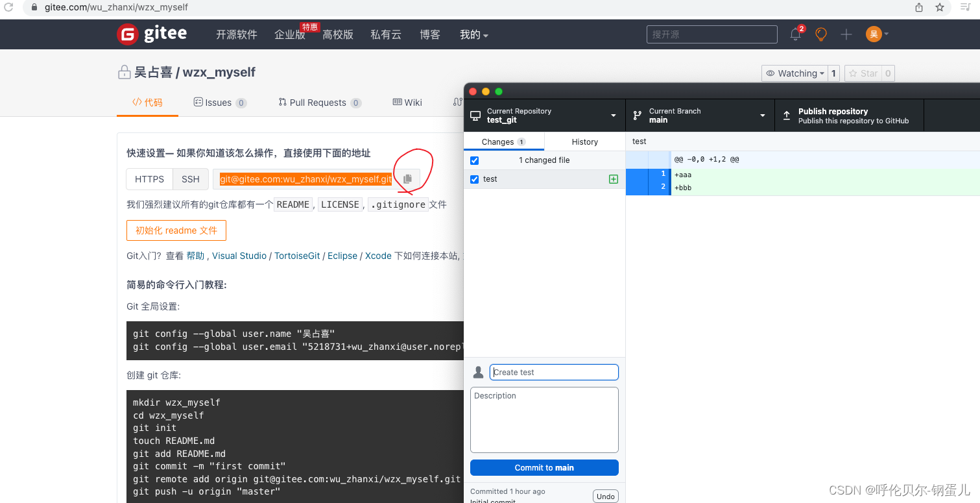Toggle the '1 changed file' select-all checkbox

[x=474, y=160]
